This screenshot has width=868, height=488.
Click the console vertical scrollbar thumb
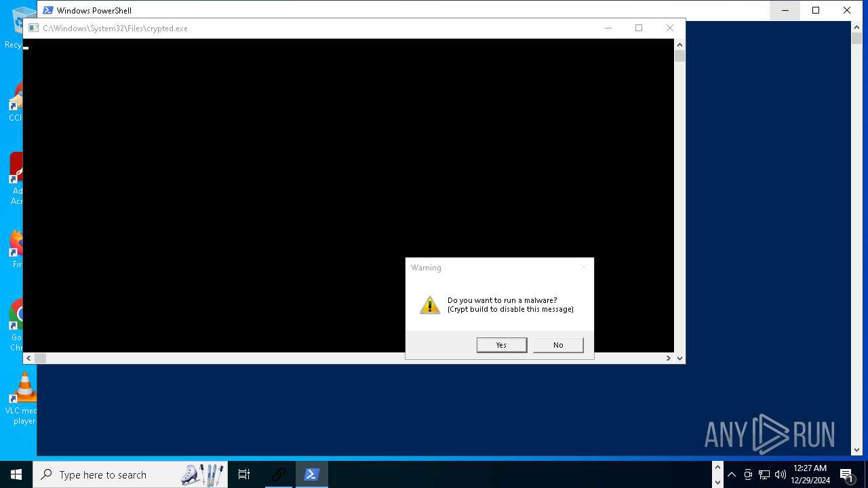(679, 56)
